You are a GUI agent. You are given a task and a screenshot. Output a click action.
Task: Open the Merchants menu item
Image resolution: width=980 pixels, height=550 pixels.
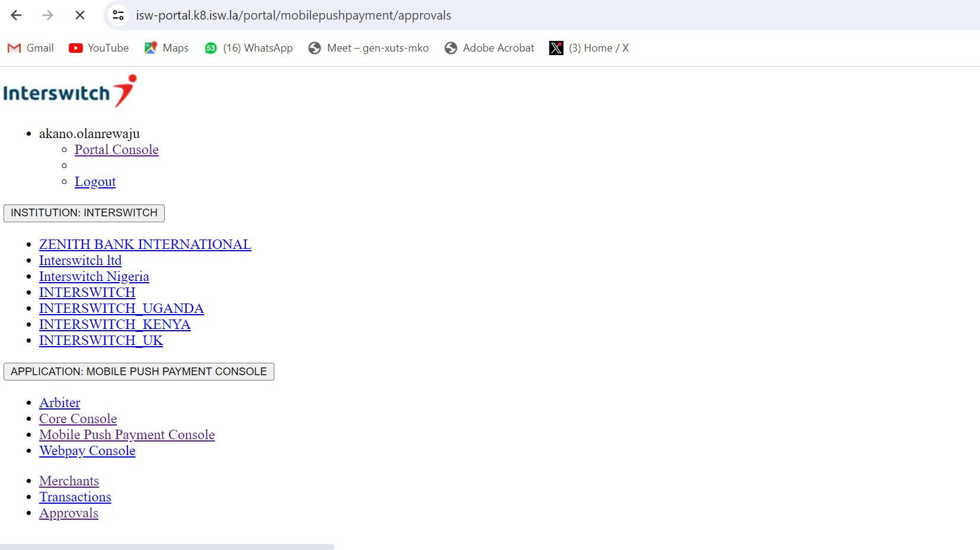69,481
